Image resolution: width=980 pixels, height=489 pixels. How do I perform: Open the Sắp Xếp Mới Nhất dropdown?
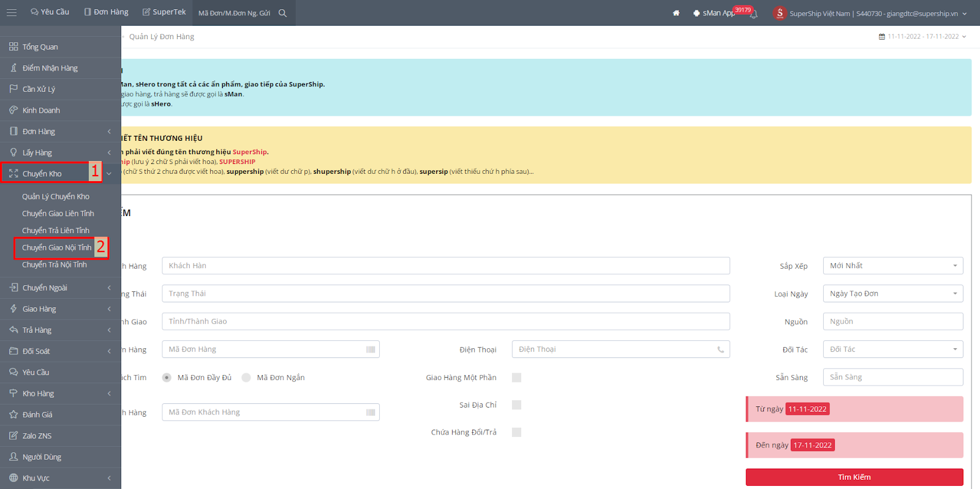[x=893, y=266]
